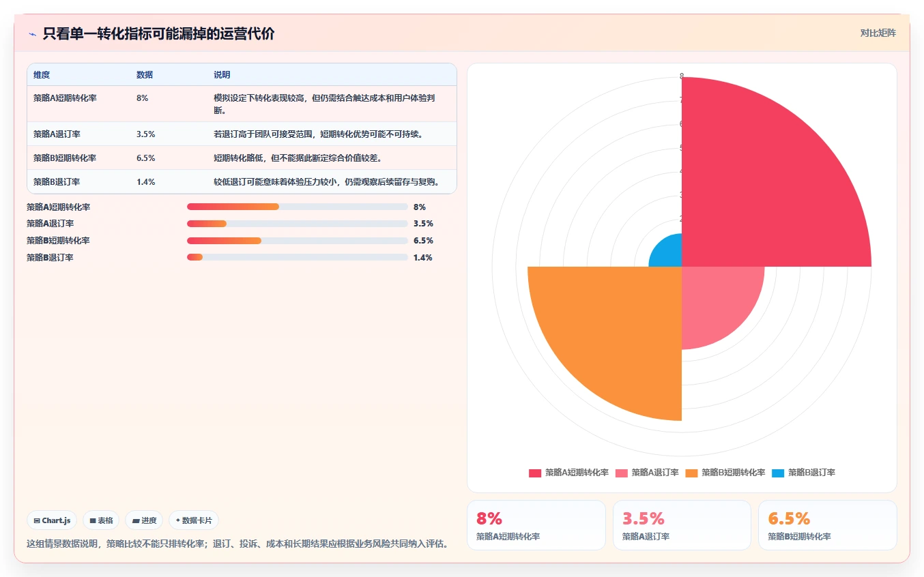This screenshot has width=924, height=577.
Task: Open the 6.5% 策略B短期转化率 data card
Action: tap(827, 525)
